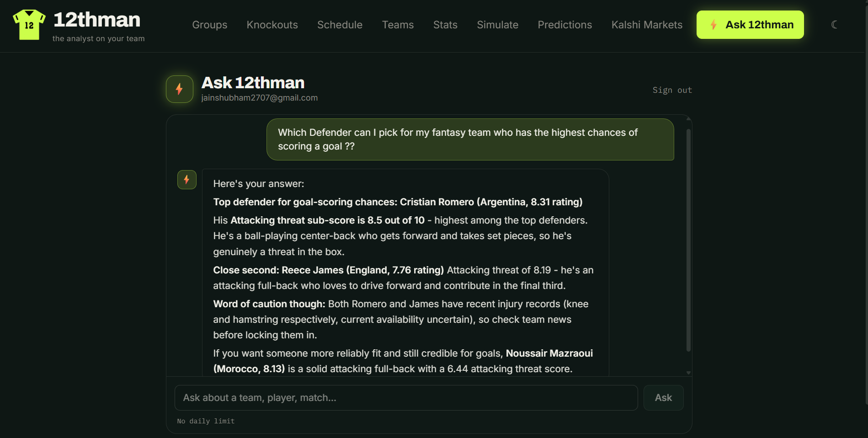Go to the Schedule page

click(x=340, y=25)
